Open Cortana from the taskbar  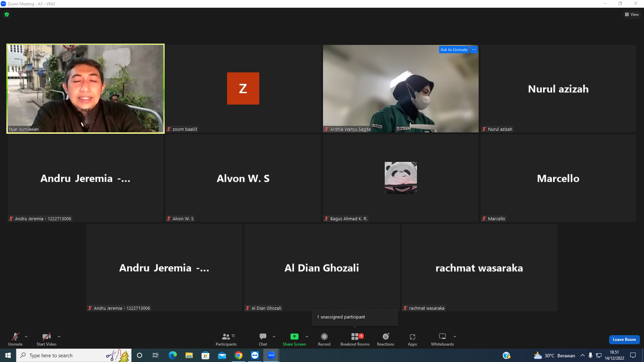pos(140,355)
